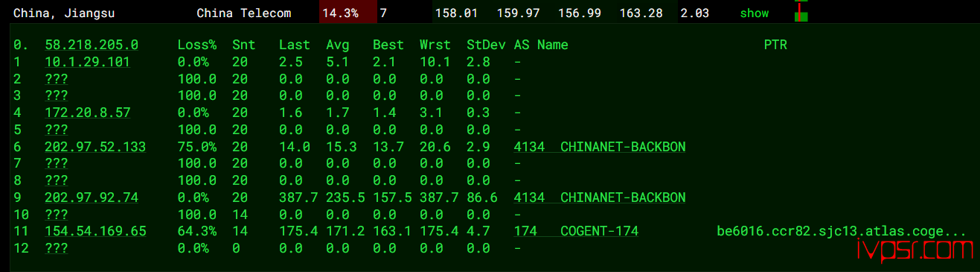
Task: Select the 86.6 StDev on hop 9
Action: (482, 197)
